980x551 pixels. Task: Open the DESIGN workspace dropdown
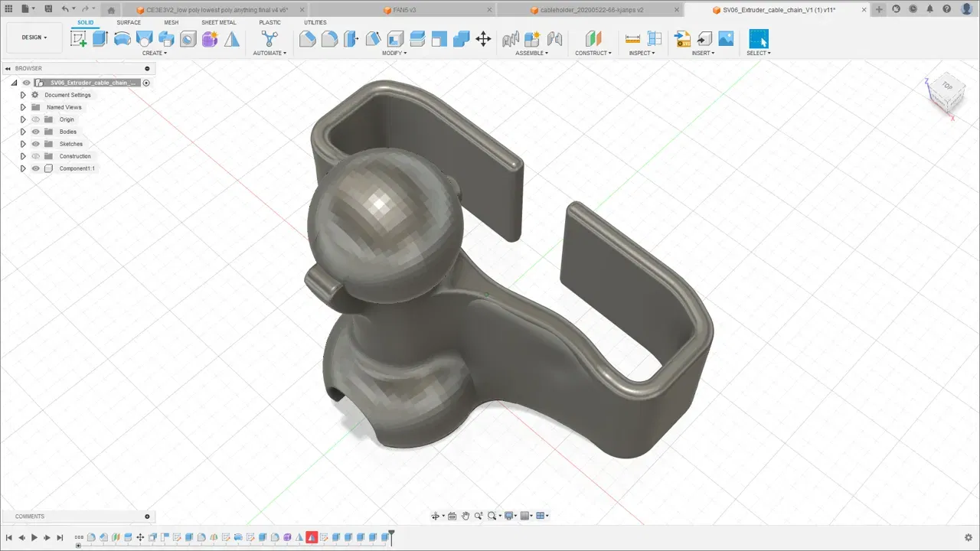(x=34, y=37)
